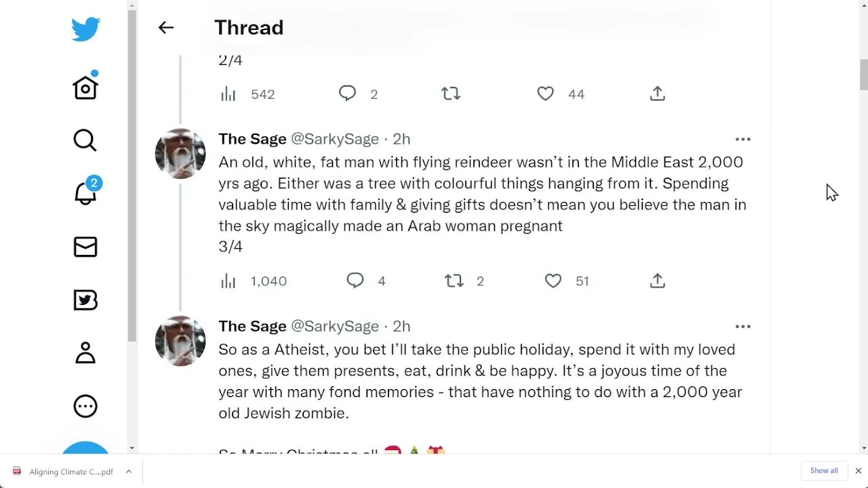Click Show all downloads button
Screen dimensions: 868x488
tap(824, 470)
